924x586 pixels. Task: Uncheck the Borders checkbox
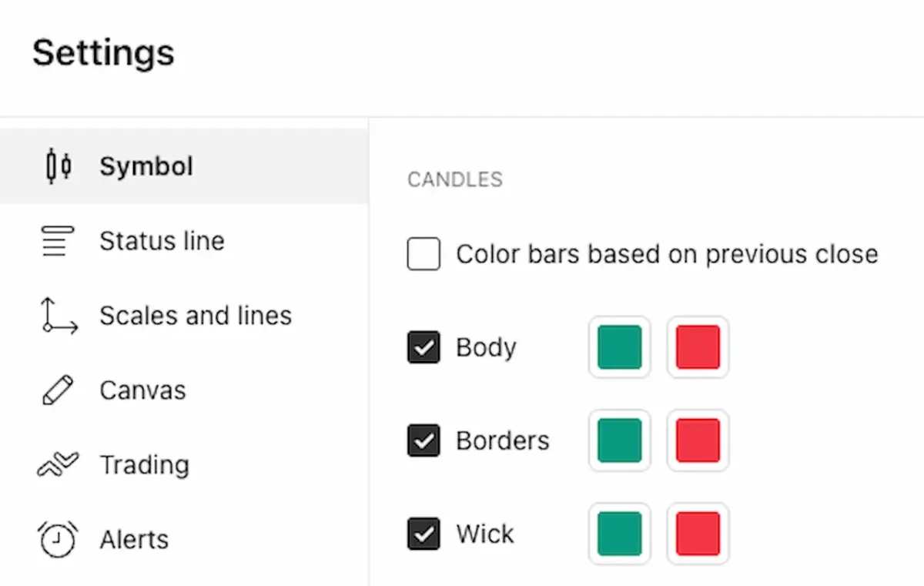[x=423, y=440]
